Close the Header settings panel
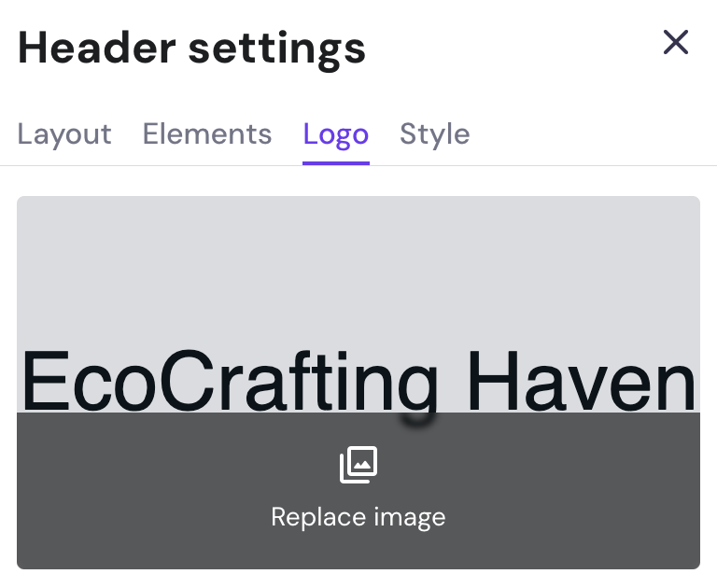The image size is (717, 588). point(675,42)
